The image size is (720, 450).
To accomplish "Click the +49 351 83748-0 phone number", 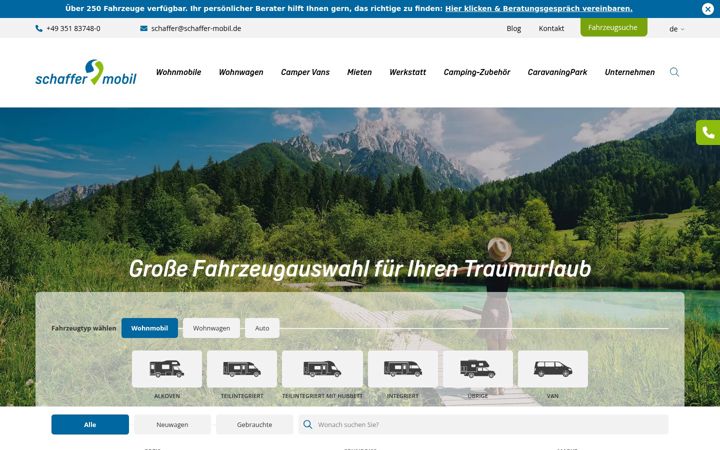I will click(73, 28).
